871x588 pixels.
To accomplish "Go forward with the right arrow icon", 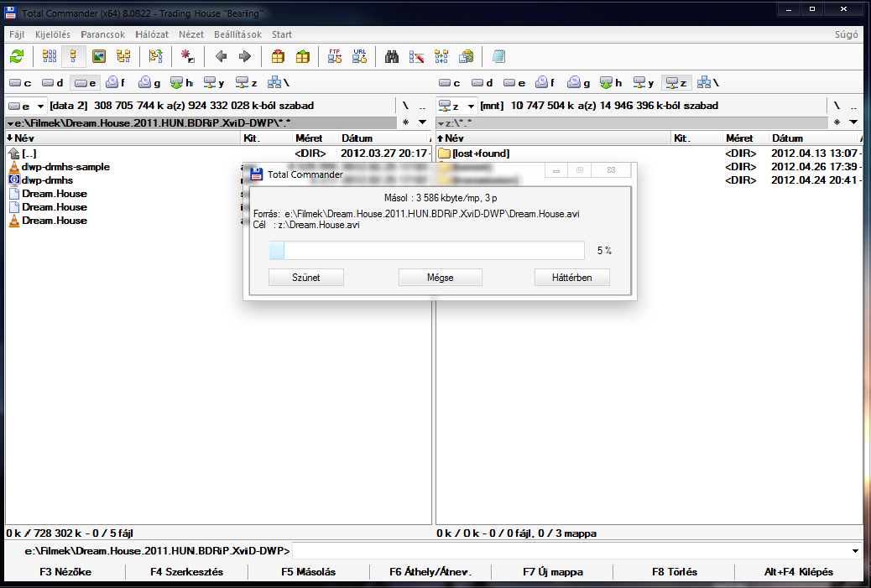I will [x=245, y=56].
